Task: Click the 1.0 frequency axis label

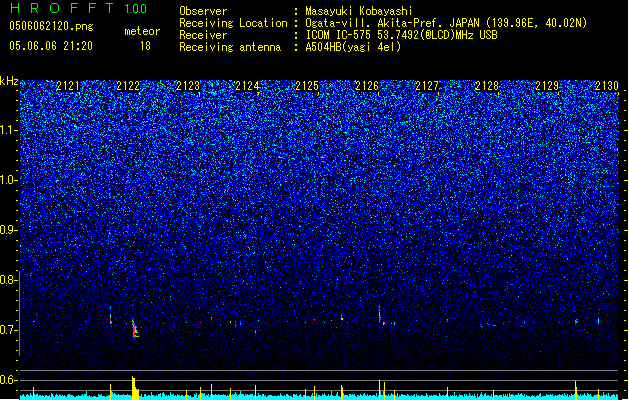Action: coord(8,180)
